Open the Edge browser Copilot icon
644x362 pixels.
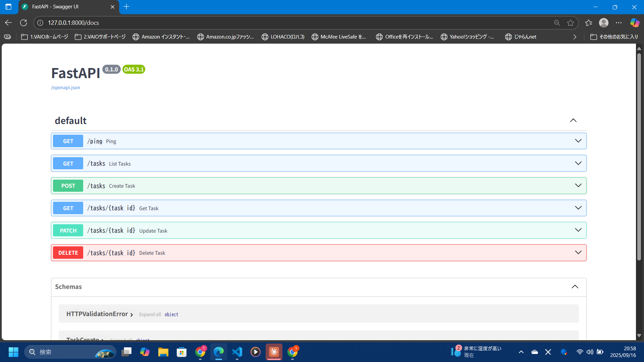pos(635,22)
